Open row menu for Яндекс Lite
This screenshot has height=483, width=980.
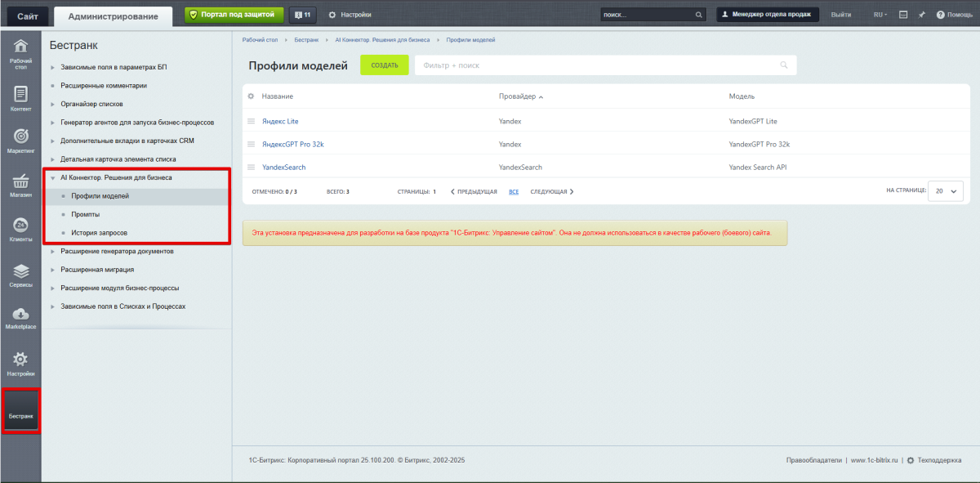pyautogui.click(x=252, y=121)
